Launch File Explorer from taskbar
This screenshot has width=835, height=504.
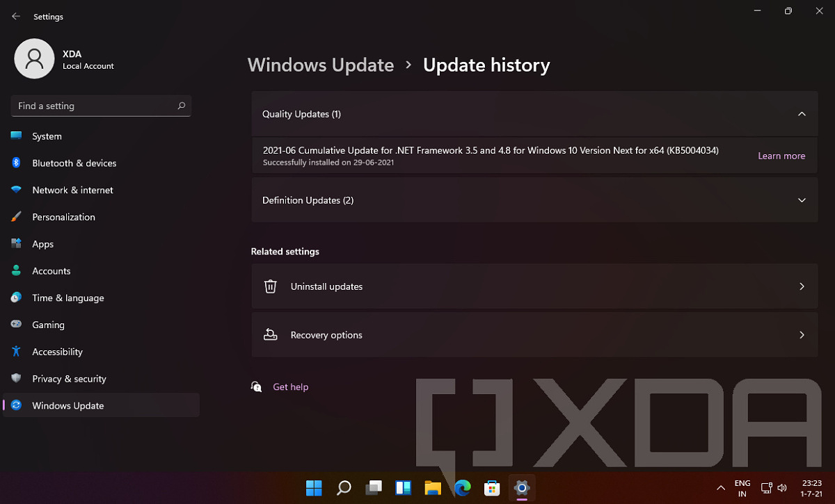[433, 488]
